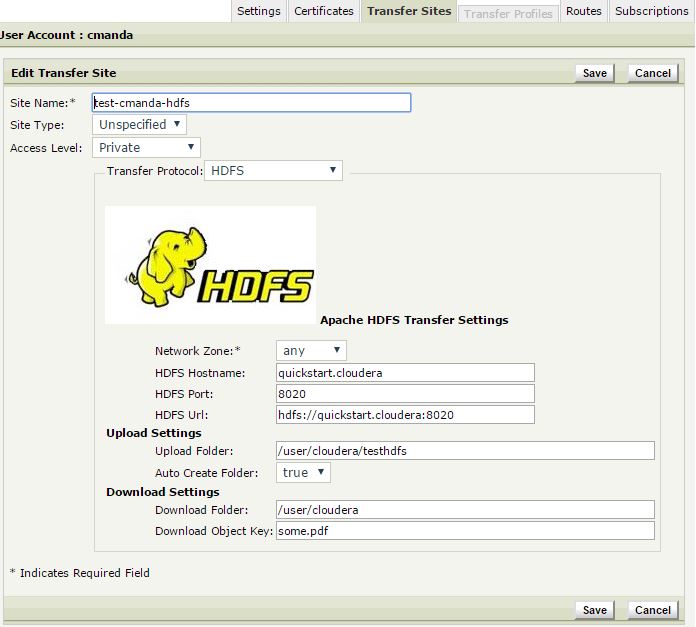This screenshot has height=627, width=696.
Task: Click the 'Apache HDFS Transfer Settings' heading
Action: click(x=414, y=320)
